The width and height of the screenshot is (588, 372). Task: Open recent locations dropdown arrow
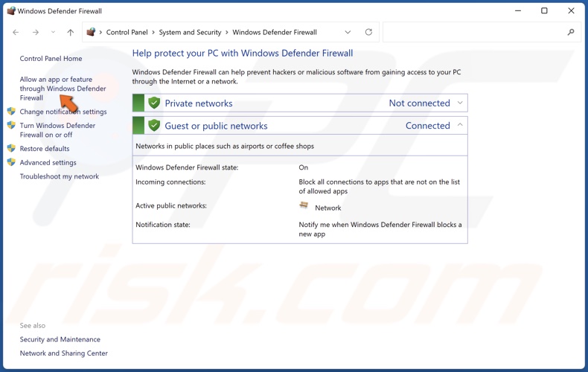53,32
